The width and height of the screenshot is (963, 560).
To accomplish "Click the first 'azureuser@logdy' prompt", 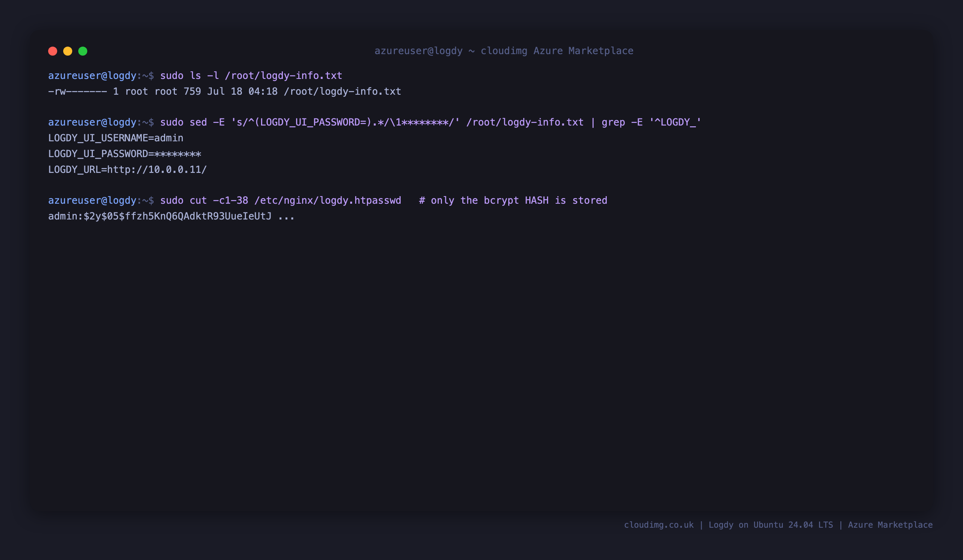I will (92, 76).
